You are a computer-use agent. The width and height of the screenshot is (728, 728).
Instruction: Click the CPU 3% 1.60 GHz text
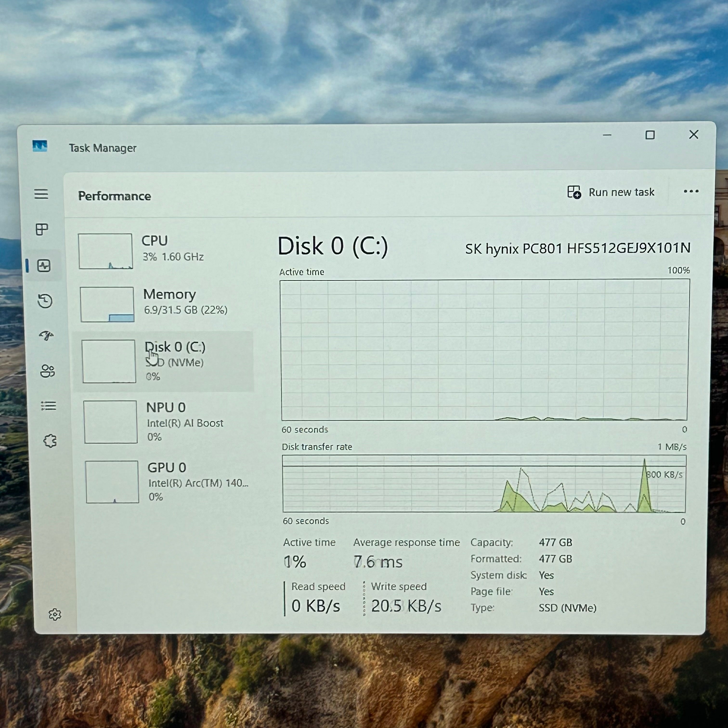[x=173, y=257]
